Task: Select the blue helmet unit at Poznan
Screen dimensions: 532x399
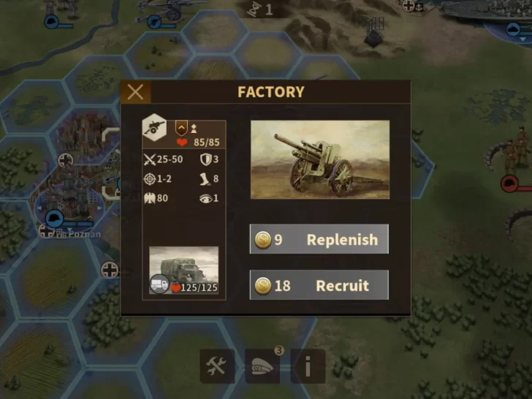Action: 54,218
